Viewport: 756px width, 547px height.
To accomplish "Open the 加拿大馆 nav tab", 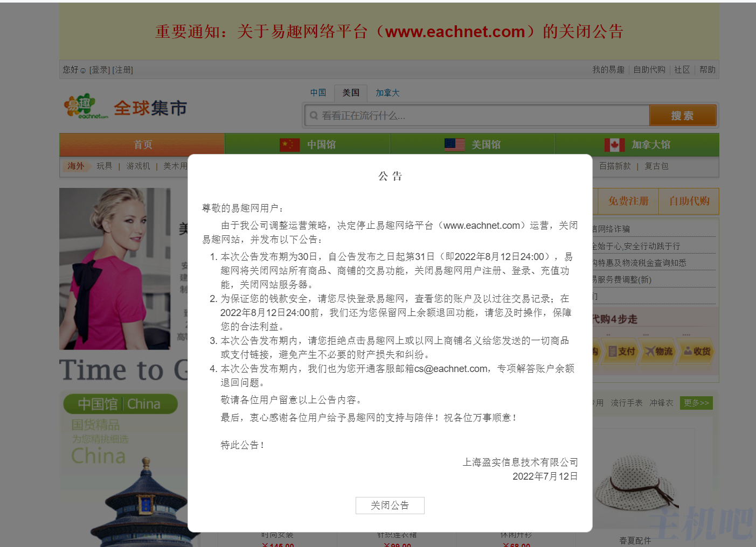I will click(x=637, y=144).
